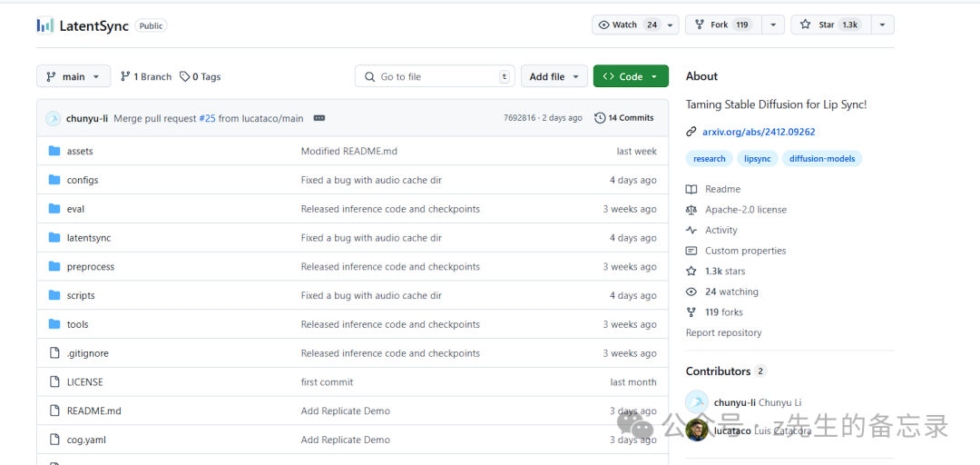The height and width of the screenshot is (465, 980).
Task: Click the Fork repository icon
Action: 699,25
